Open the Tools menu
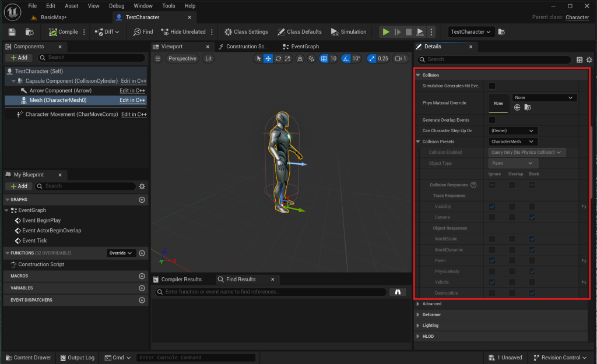Viewport: 597px width, 364px height. tap(168, 6)
